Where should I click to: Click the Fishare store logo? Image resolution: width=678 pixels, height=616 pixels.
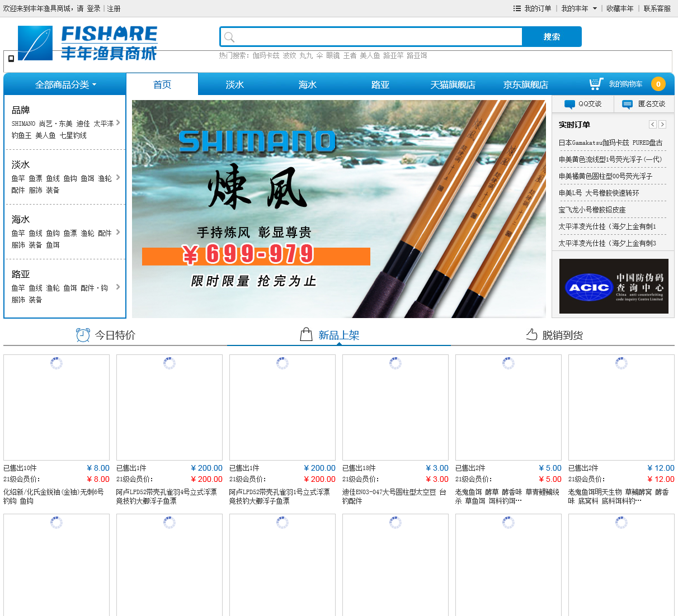pyautogui.click(x=87, y=43)
